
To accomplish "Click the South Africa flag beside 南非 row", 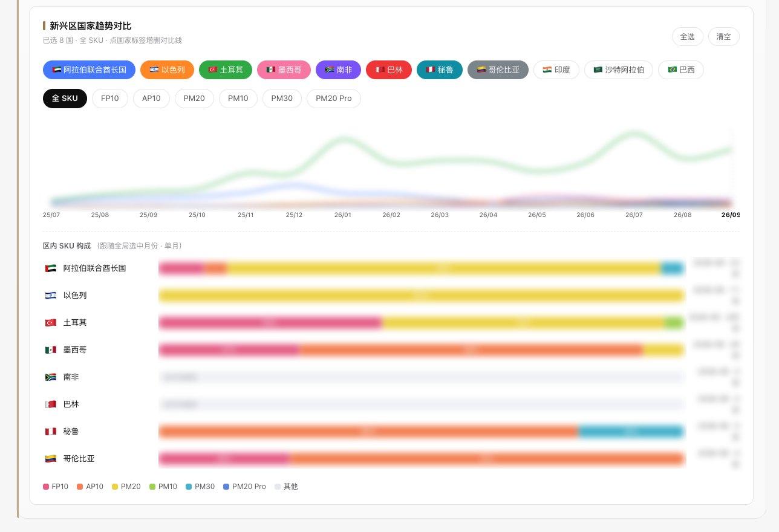I will [51, 377].
